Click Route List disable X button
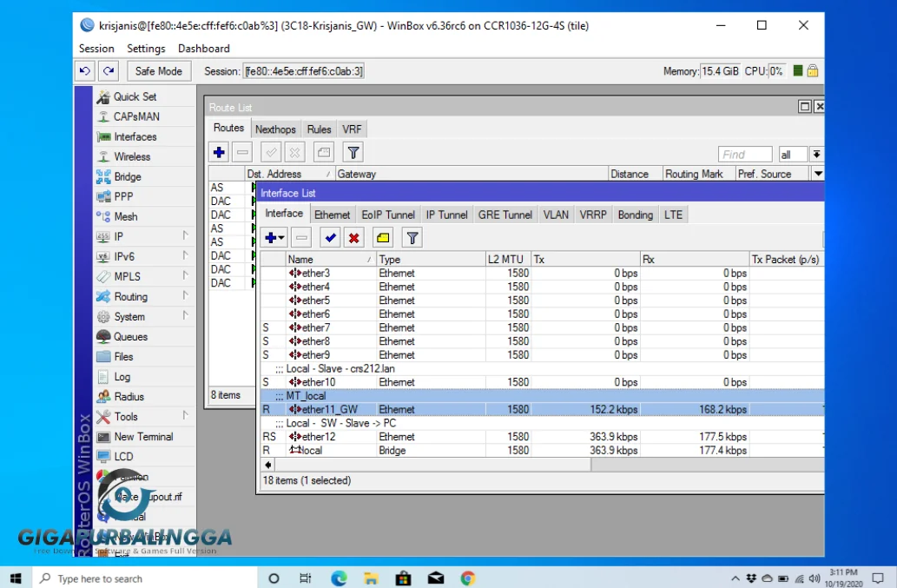The image size is (897, 588). [x=294, y=153]
